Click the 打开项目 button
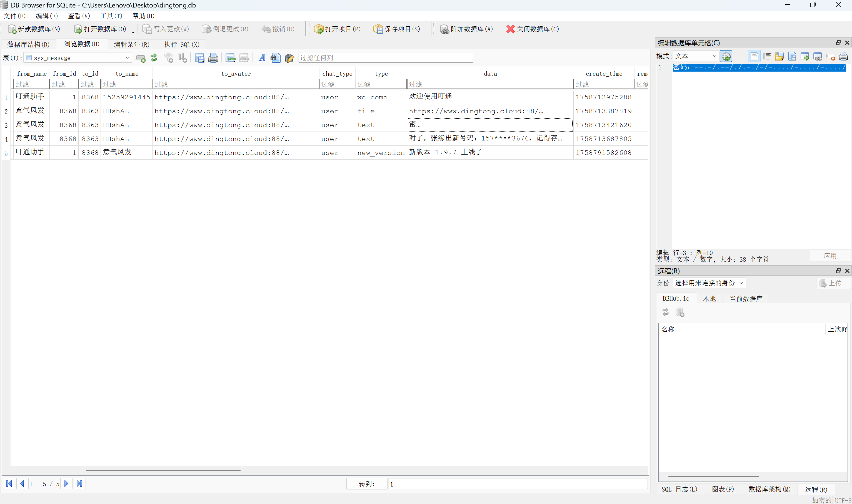This screenshot has height=504, width=852. pos(337,29)
